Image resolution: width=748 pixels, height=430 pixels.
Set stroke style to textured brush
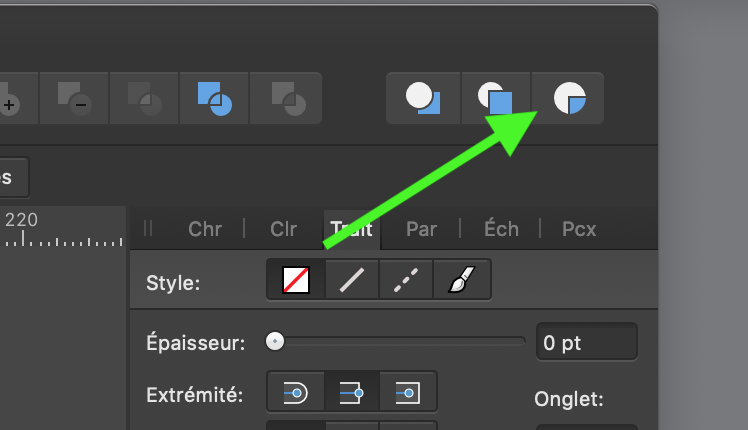462,280
